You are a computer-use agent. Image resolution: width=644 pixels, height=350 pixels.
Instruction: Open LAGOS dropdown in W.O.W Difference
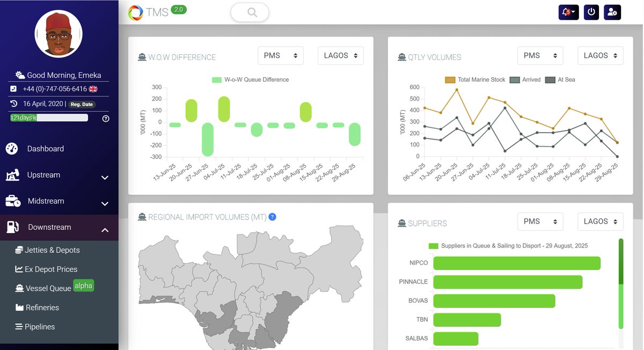tap(341, 55)
